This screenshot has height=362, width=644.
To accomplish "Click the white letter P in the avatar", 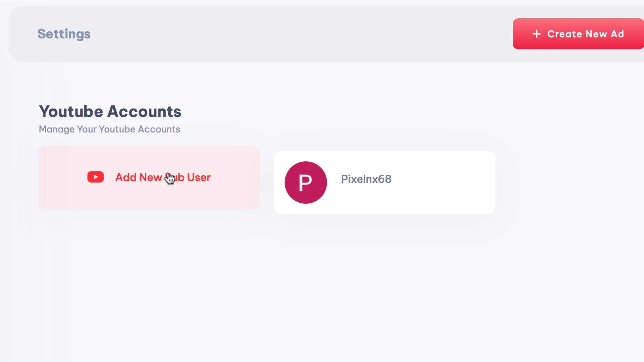I will point(305,183).
